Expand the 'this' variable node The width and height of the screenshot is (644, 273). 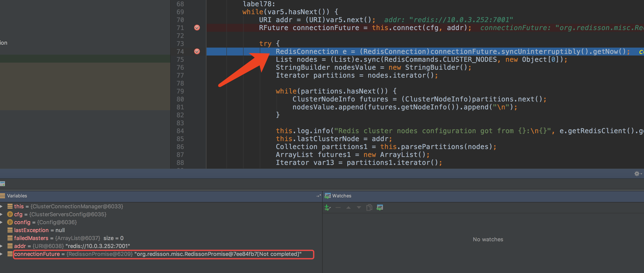(1, 206)
